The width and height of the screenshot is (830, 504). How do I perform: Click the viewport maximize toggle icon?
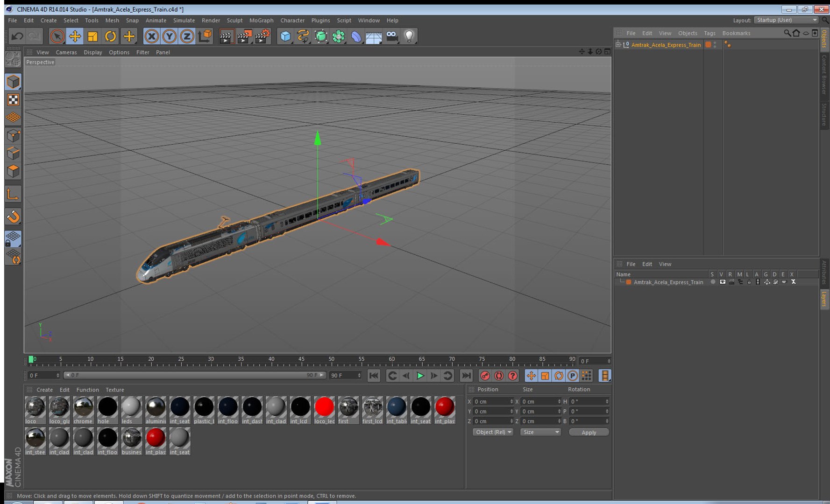[x=607, y=52]
